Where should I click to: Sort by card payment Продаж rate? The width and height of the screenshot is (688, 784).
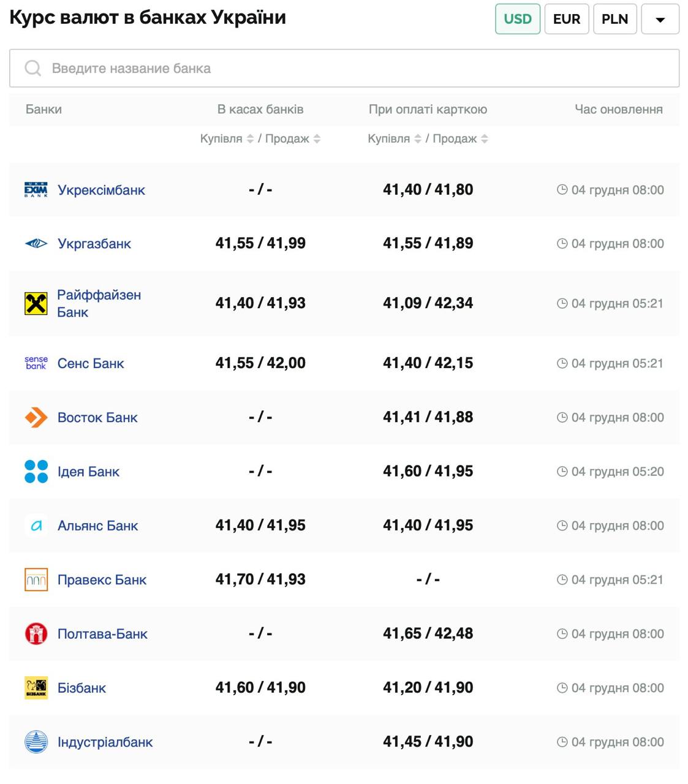[485, 139]
